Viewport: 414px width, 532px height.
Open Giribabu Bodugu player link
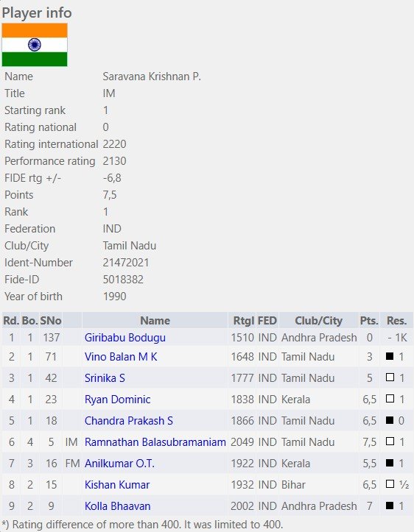click(x=125, y=338)
